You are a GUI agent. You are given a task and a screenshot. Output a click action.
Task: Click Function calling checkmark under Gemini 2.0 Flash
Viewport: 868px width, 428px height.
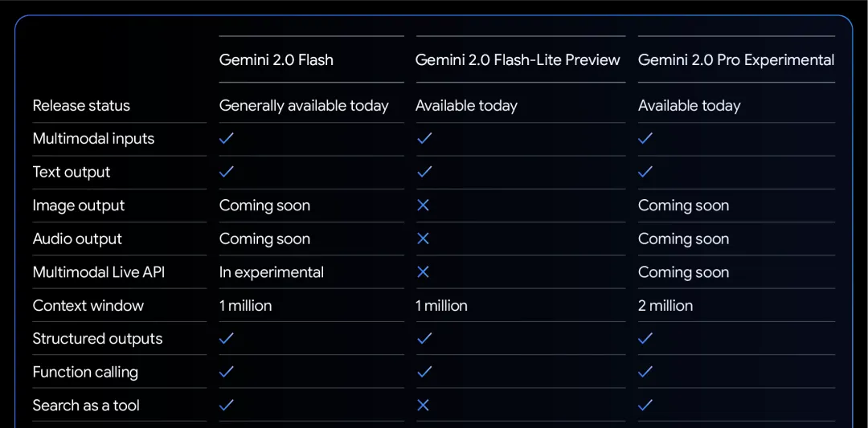(x=227, y=372)
